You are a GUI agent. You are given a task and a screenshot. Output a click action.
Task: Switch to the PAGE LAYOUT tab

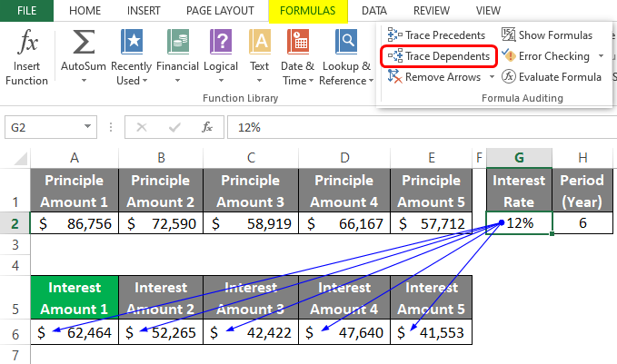coord(220,11)
